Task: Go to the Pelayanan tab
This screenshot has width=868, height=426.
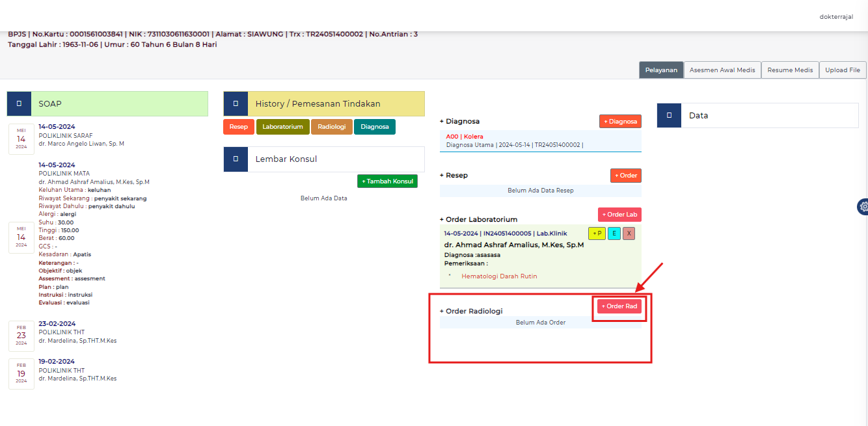Action: [x=661, y=70]
